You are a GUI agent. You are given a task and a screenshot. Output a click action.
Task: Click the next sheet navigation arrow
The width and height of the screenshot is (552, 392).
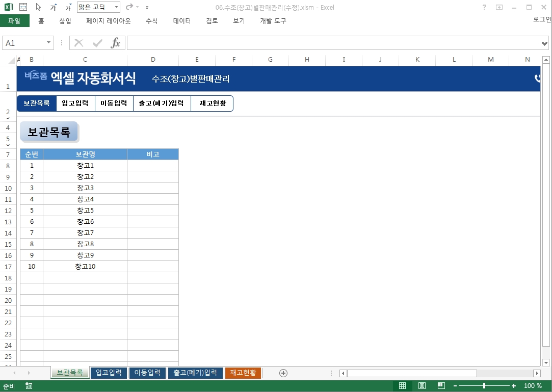tap(29, 373)
